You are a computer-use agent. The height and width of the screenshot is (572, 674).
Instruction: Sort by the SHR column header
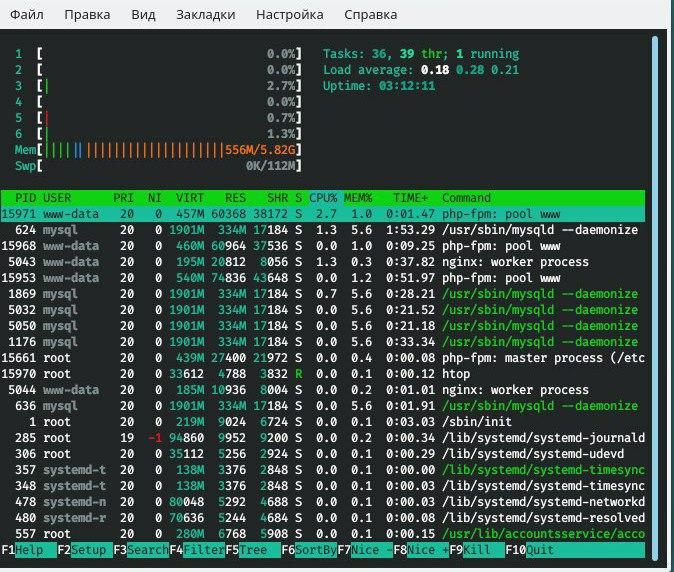[x=277, y=198]
